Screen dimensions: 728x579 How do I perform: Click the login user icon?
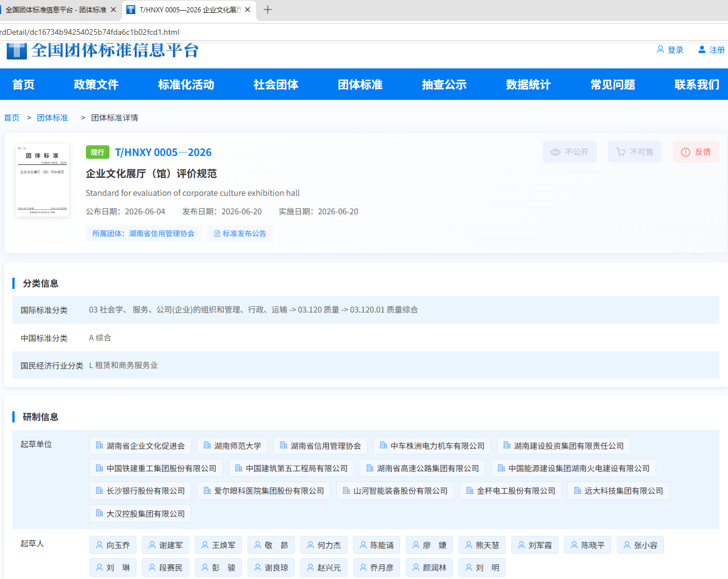(661, 49)
